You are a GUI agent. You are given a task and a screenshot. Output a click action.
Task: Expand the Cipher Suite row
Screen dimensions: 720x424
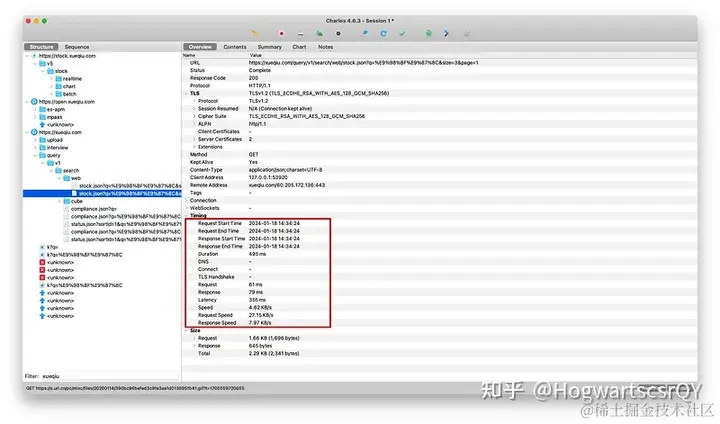click(x=194, y=116)
